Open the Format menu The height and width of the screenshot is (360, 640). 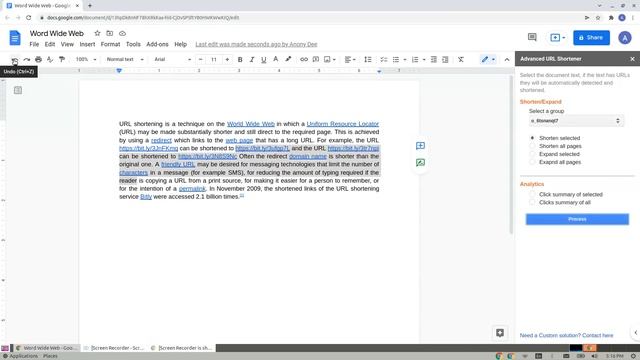(x=110, y=44)
